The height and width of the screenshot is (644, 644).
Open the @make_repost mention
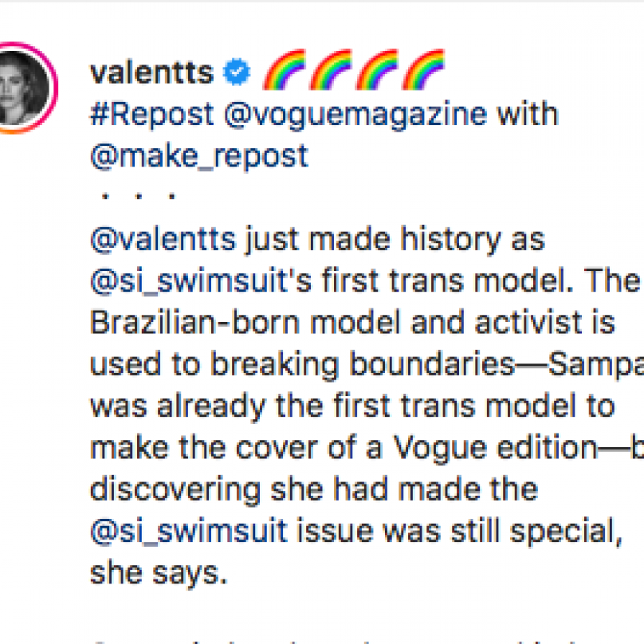coord(199,156)
